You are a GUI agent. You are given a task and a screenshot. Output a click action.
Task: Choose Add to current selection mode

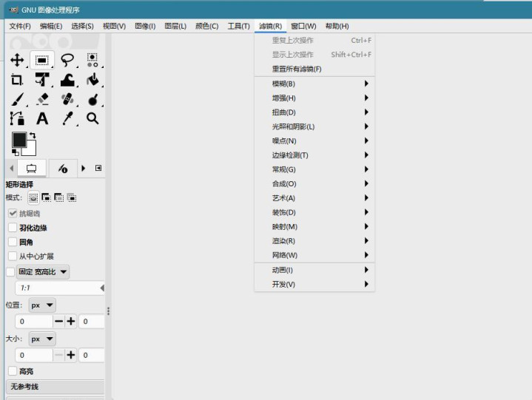tap(46, 197)
